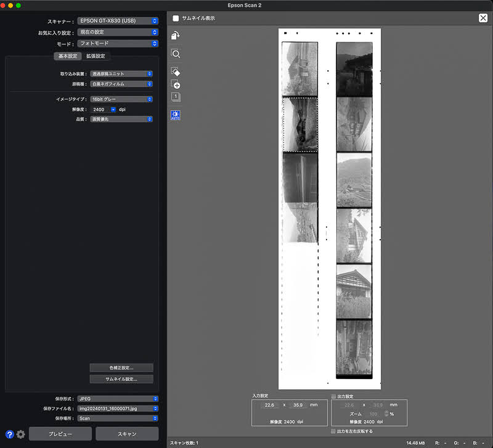The height and width of the screenshot is (448, 493).
Task: Click the ズーム 100 percent stepper
Action: [x=386, y=413]
